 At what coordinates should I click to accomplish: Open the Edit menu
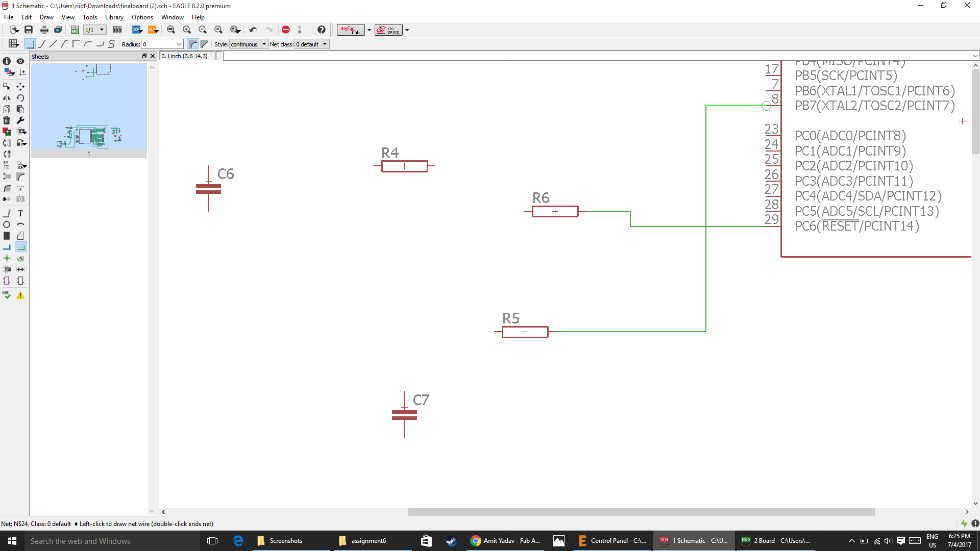pos(27,17)
